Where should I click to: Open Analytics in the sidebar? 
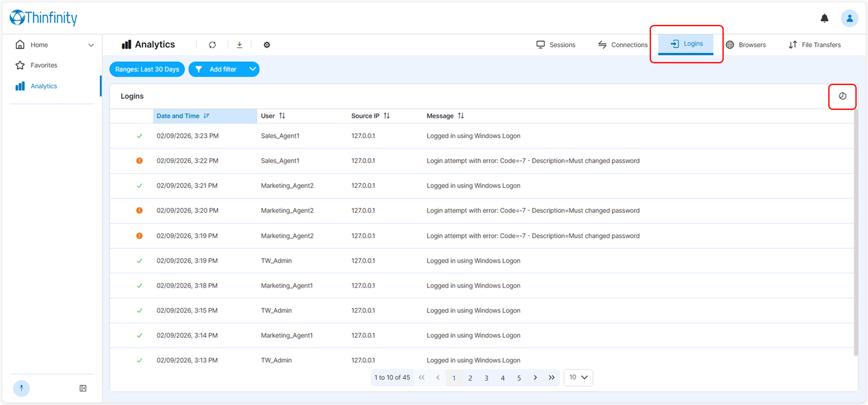[x=44, y=86]
